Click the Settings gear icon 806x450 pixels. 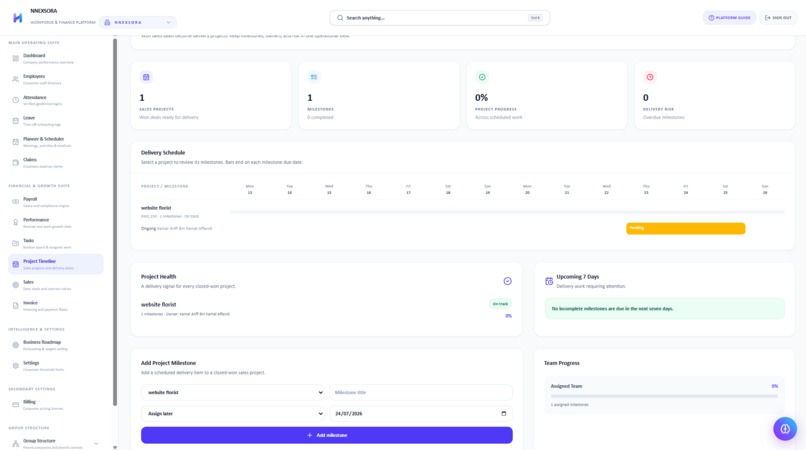(x=15, y=366)
